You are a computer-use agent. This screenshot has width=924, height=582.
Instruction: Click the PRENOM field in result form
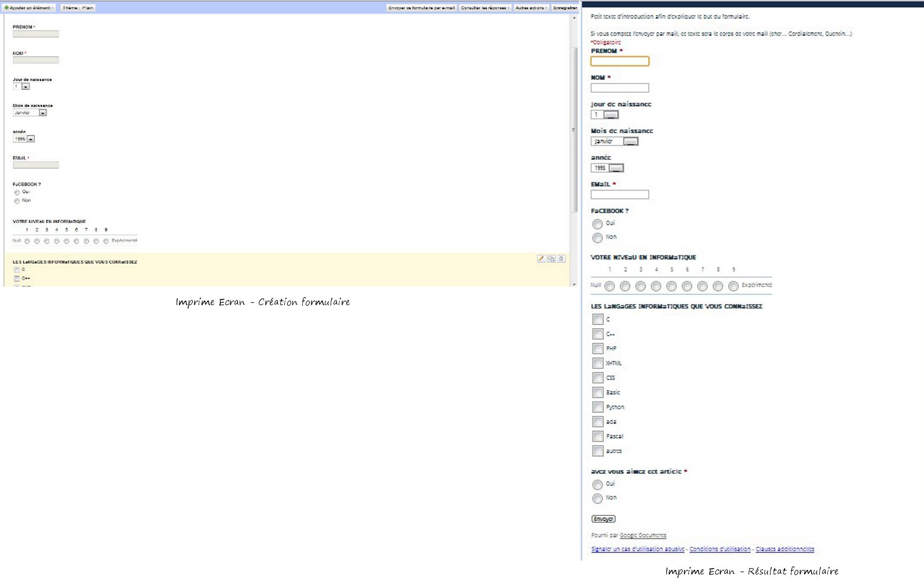[x=619, y=61]
